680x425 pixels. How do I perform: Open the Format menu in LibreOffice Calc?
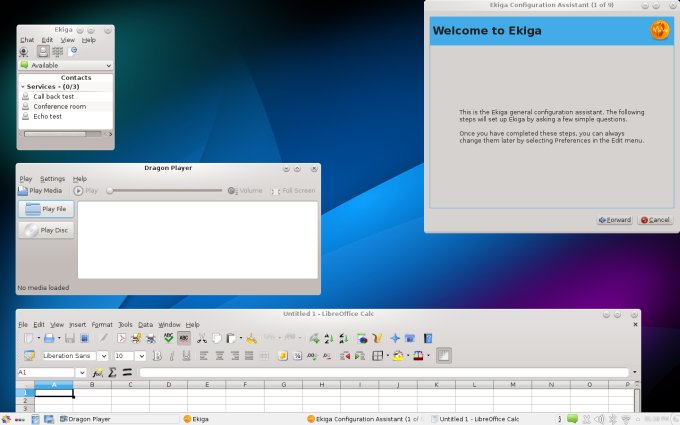[x=101, y=325]
